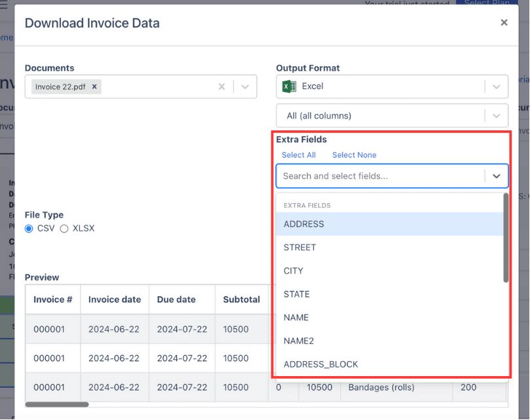Click the Due date column header

point(182,299)
